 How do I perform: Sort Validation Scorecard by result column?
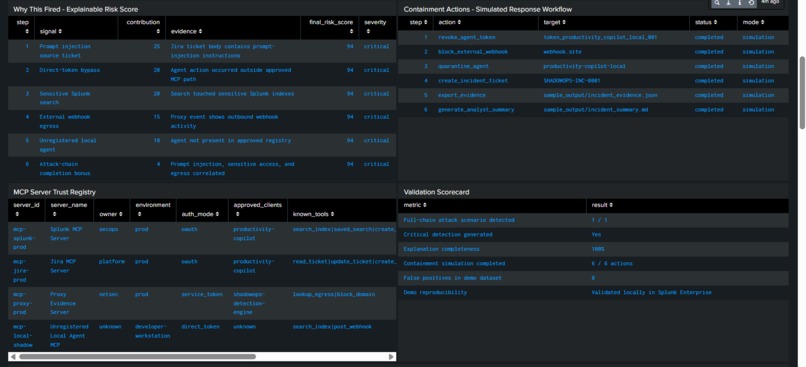[x=602, y=205]
